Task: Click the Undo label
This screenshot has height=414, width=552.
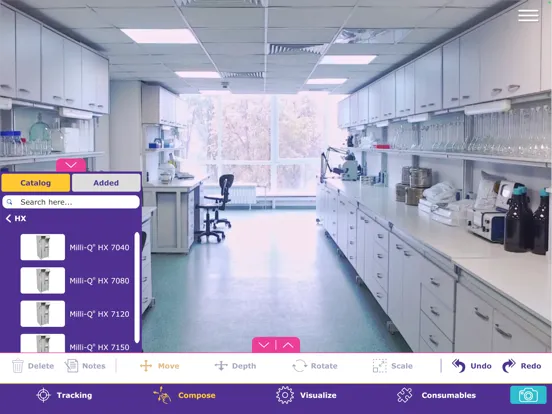Action: (481, 366)
